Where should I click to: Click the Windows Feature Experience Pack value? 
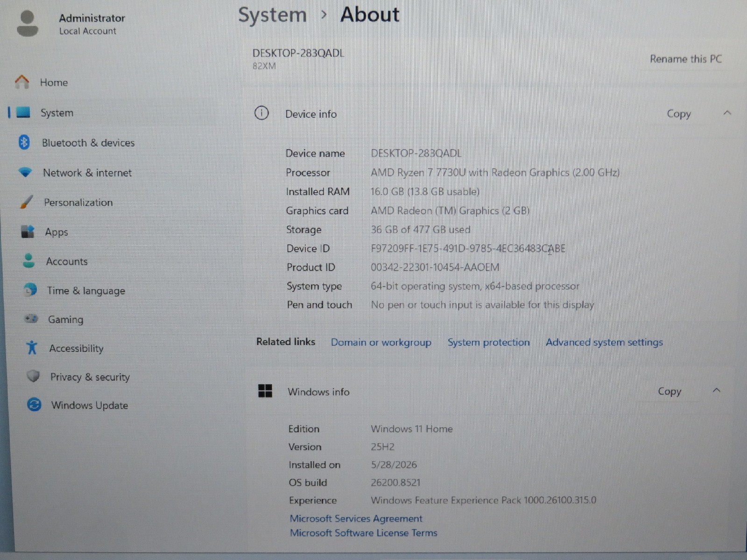pos(483,500)
